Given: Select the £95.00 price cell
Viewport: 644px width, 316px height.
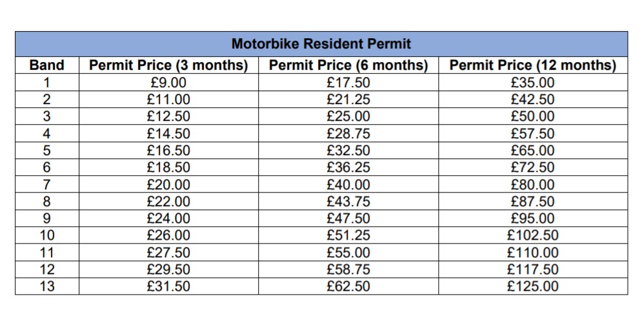Looking at the screenshot, I should (x=532, y=218).
